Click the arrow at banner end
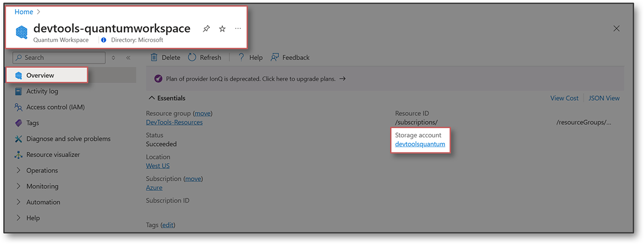Image resolution: width=644 pixels, height=244 pixels. point(342,78)
